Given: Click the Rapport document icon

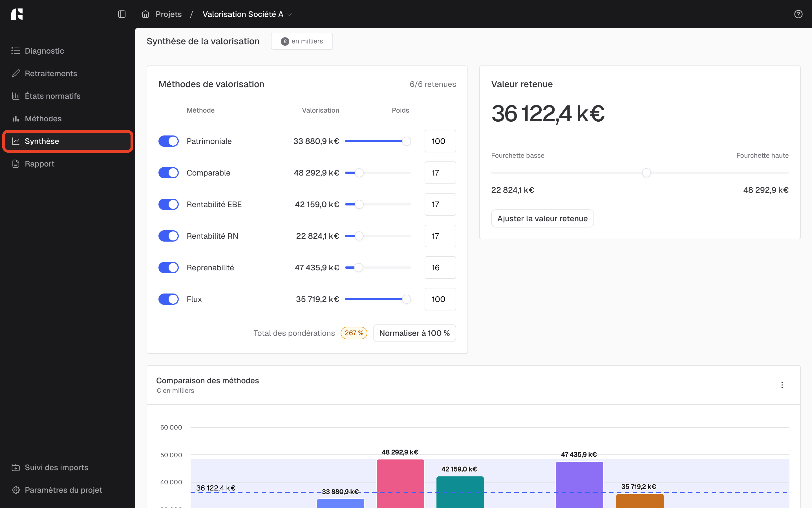Looking at the screenshot, I should (16, 164).
